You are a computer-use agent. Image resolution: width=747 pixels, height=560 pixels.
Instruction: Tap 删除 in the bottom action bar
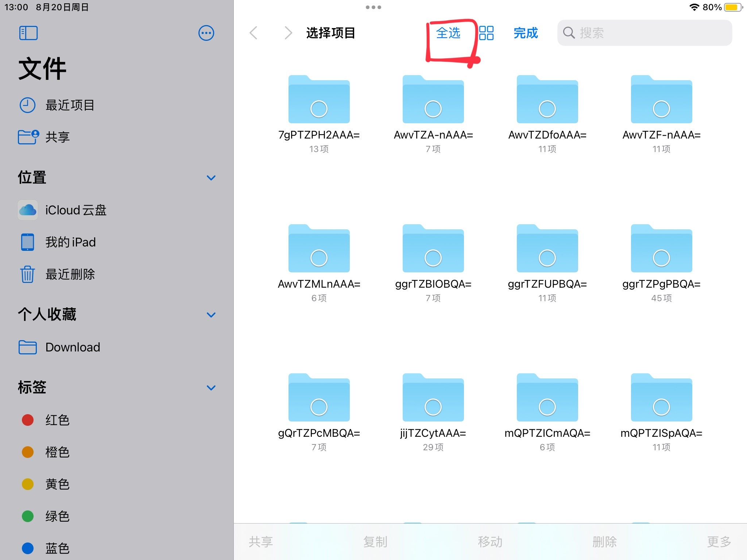[x=605, y=542]
